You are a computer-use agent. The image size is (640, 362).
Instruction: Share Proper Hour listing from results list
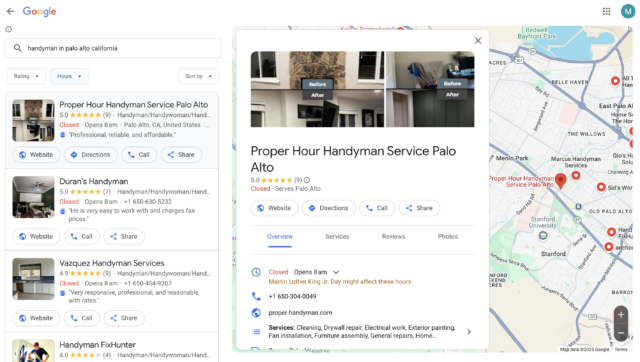(x=181, y=155)
